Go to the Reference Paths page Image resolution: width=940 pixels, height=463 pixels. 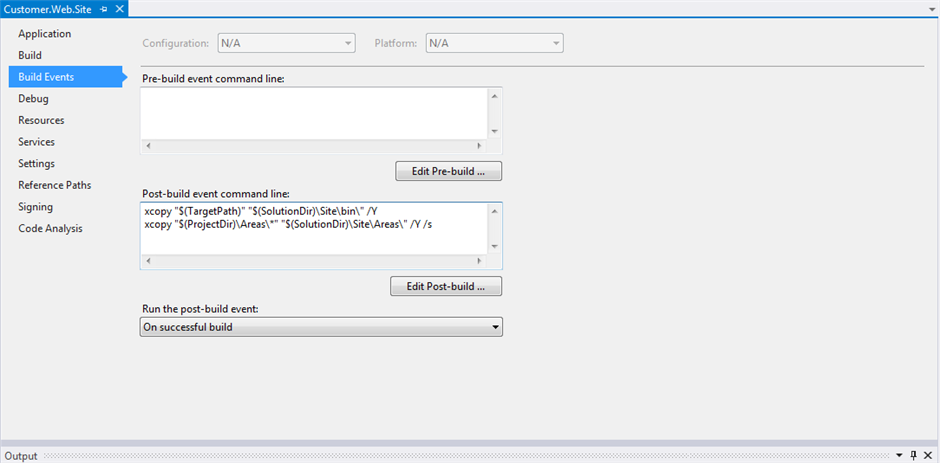(x=54, y=185)
